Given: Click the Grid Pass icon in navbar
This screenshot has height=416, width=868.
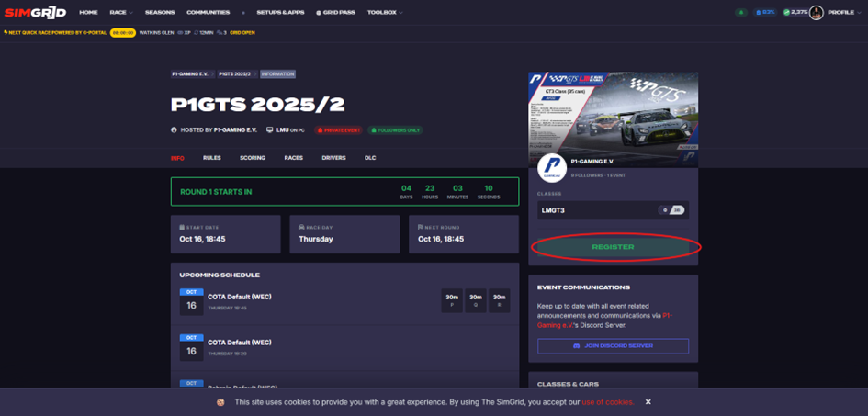Looking at the screenshot, I should click(319, 13).
